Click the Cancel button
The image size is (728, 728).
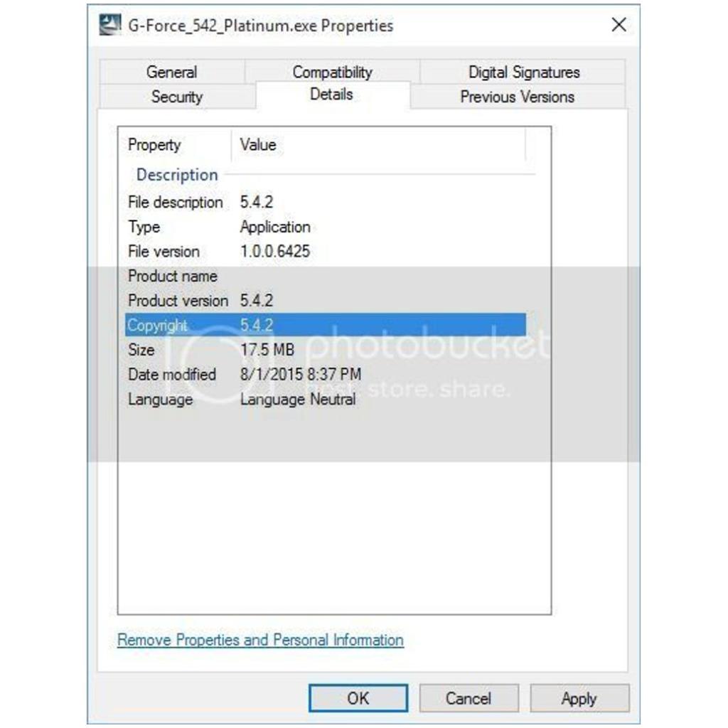click(x=469, y=698)
